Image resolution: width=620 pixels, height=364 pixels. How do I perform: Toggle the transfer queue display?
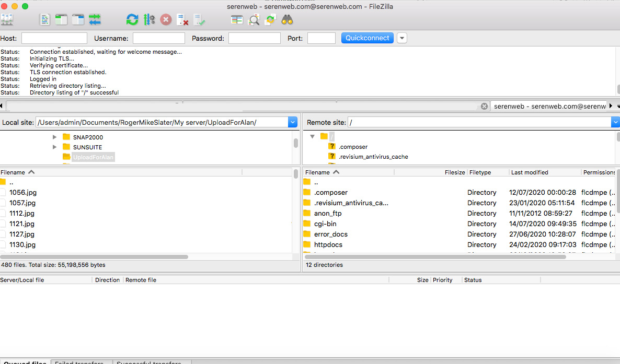click(x=95, y=20)
